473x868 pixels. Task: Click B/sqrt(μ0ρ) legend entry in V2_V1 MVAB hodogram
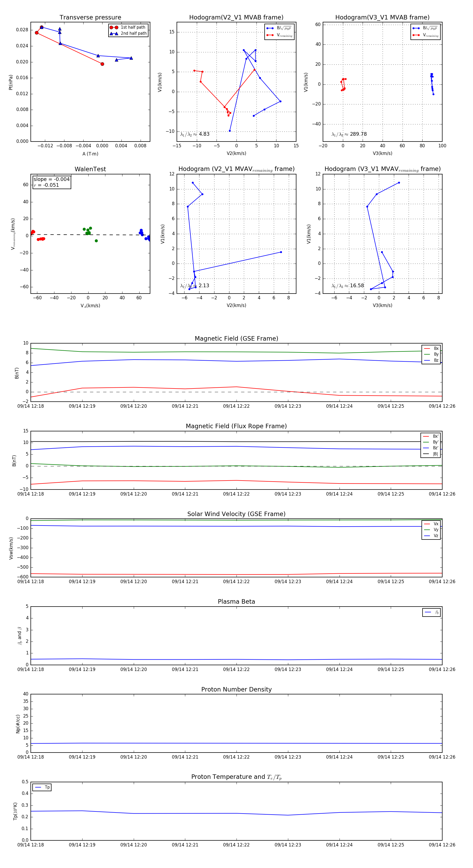[x=279, y=28]
